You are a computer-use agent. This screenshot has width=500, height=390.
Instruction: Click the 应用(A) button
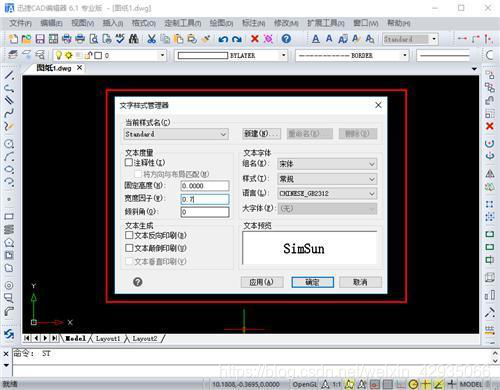click(x=262, y=282)
